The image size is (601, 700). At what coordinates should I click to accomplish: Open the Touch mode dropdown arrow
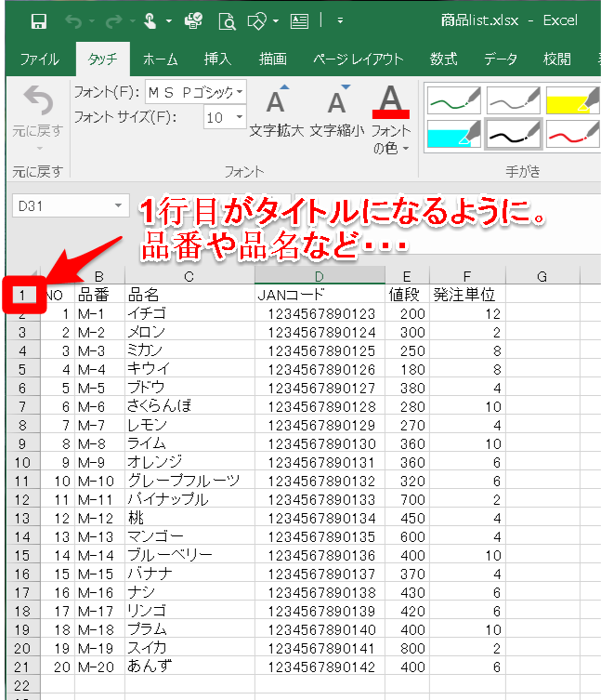click(169, 21)
